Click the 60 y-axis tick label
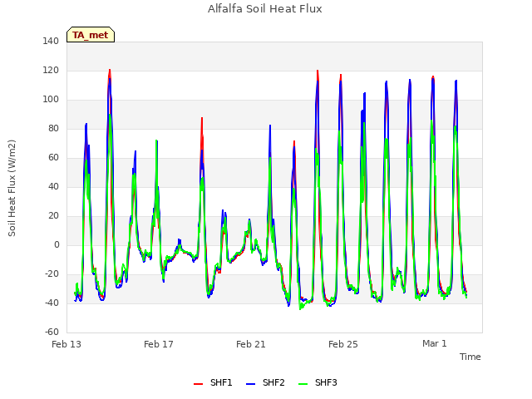 tap(53, 157)
